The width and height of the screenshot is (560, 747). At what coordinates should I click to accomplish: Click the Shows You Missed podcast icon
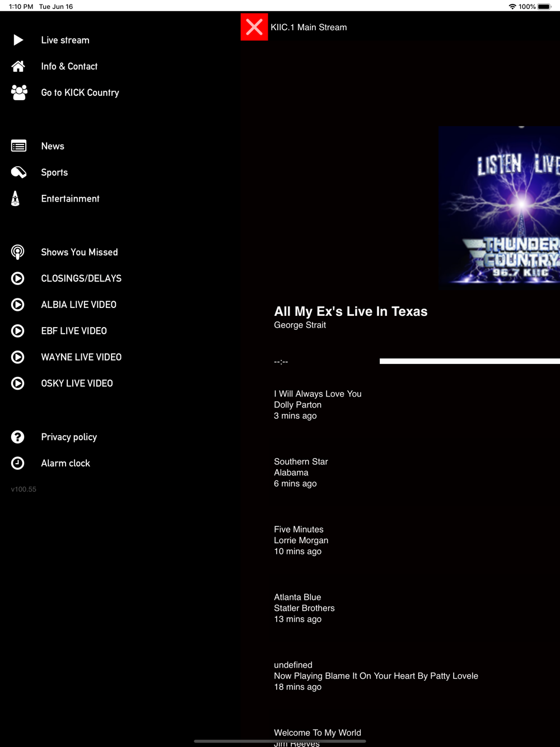(x=18, y=252)
